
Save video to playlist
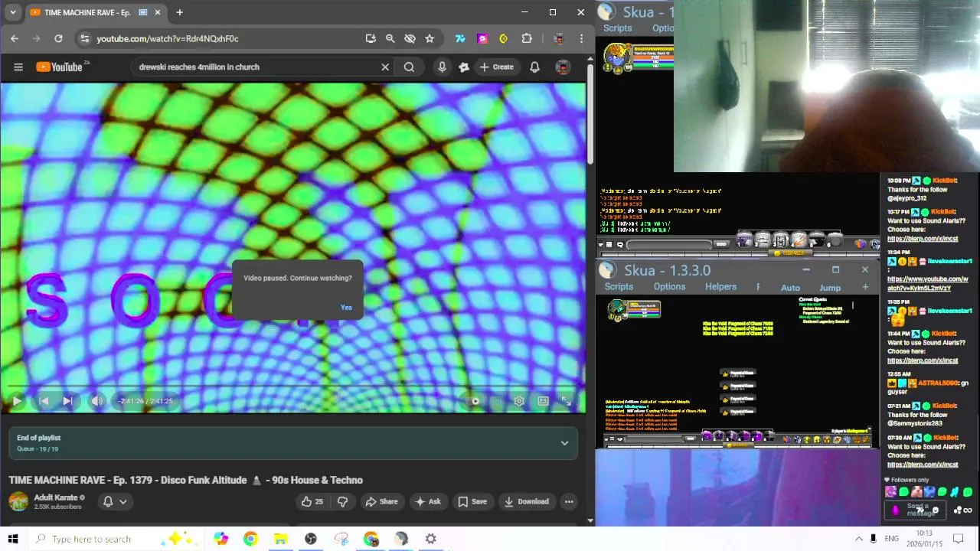coord(472,501)
